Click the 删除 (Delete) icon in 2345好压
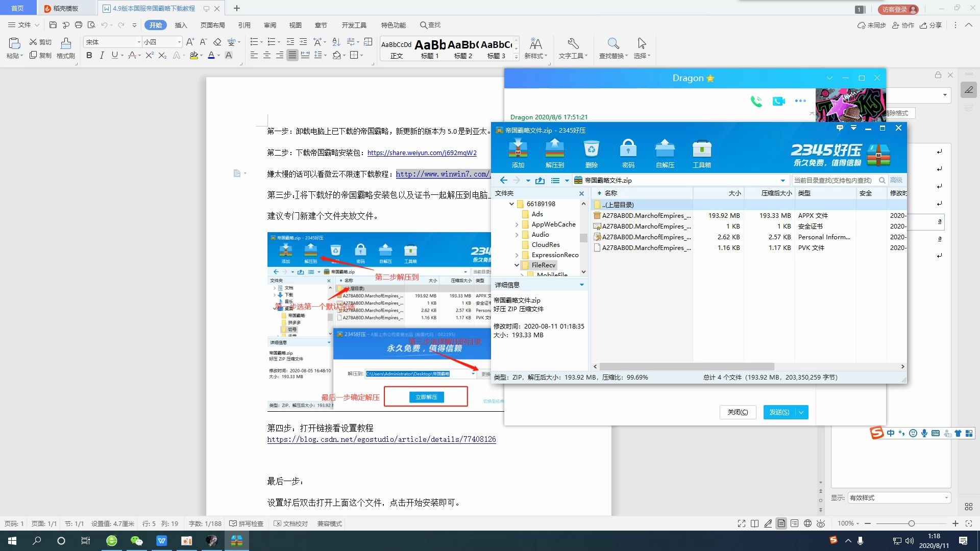 pos(592,153)
